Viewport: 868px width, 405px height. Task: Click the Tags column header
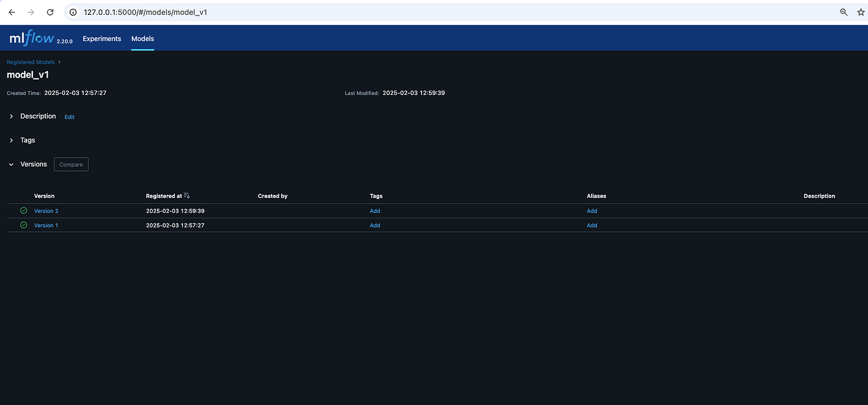coord(376,196)
